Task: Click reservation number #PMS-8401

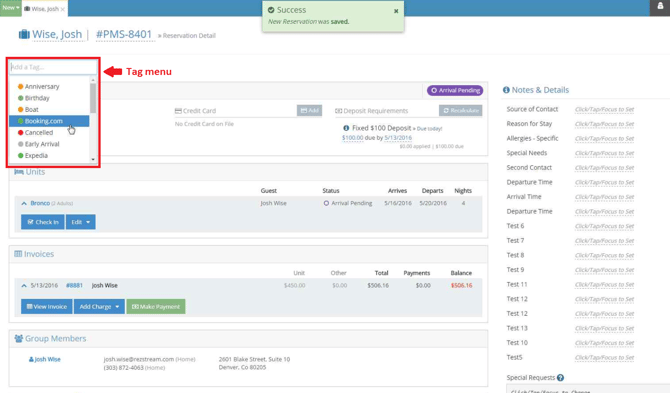Action: 124,34
